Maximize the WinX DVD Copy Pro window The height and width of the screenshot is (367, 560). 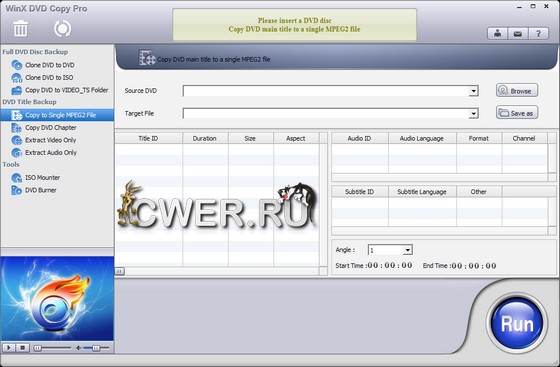coord(533,6)
